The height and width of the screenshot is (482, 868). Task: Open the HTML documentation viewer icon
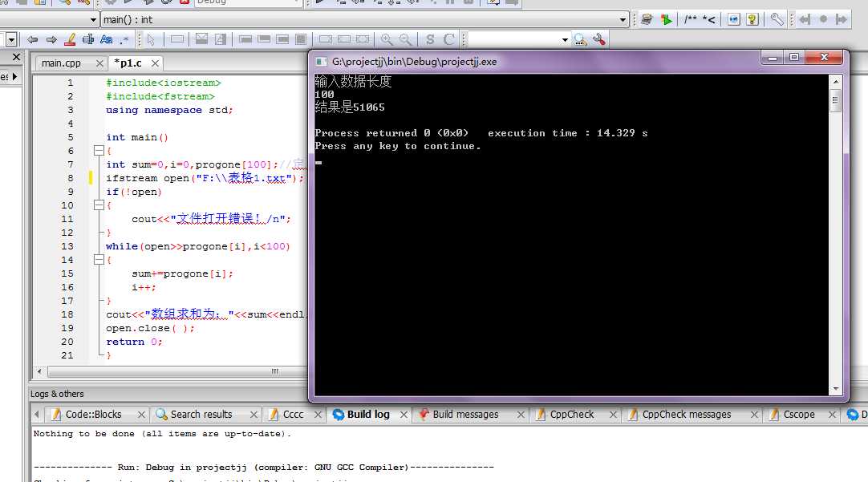tap(733, 20)
